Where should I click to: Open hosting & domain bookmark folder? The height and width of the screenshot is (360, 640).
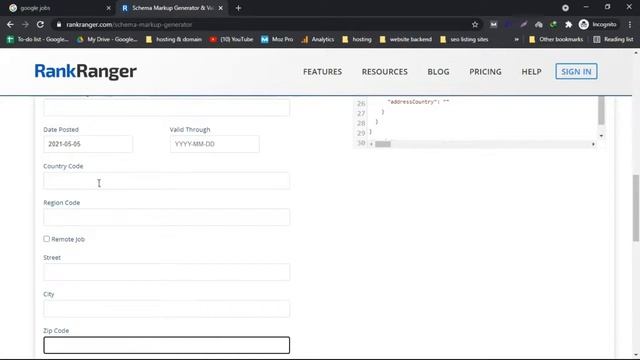tap(174, 39)
